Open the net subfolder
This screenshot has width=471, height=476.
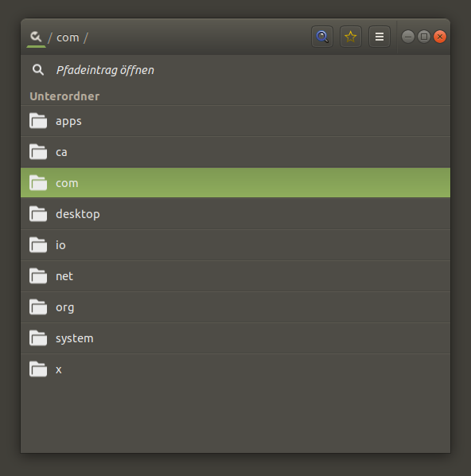click(235, 276)
